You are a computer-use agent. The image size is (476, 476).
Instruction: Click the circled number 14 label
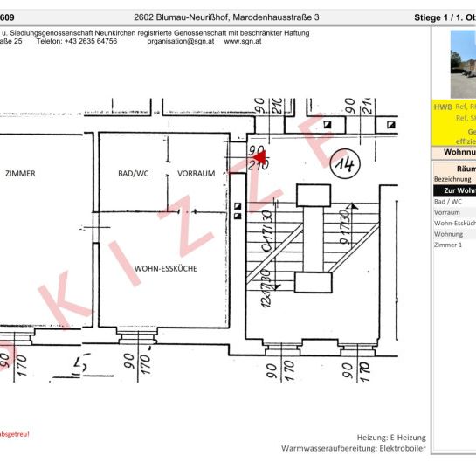tap(345, 163)
